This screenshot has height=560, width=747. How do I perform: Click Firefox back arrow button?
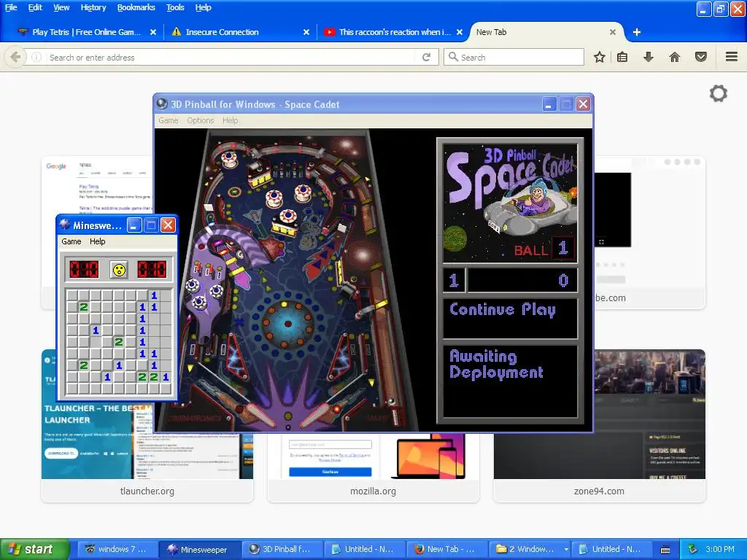pyautogui.click(x=15, y=57)
